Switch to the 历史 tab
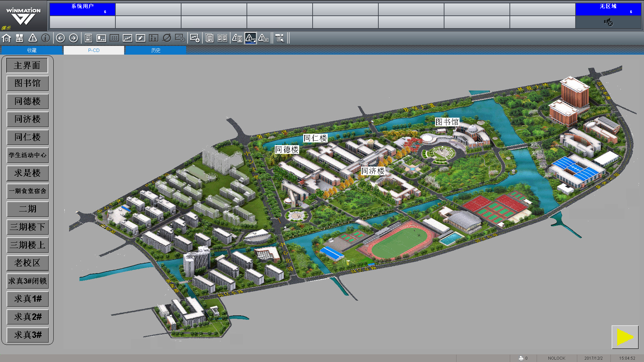Screen dimensions: 644x362 point(156,50)
